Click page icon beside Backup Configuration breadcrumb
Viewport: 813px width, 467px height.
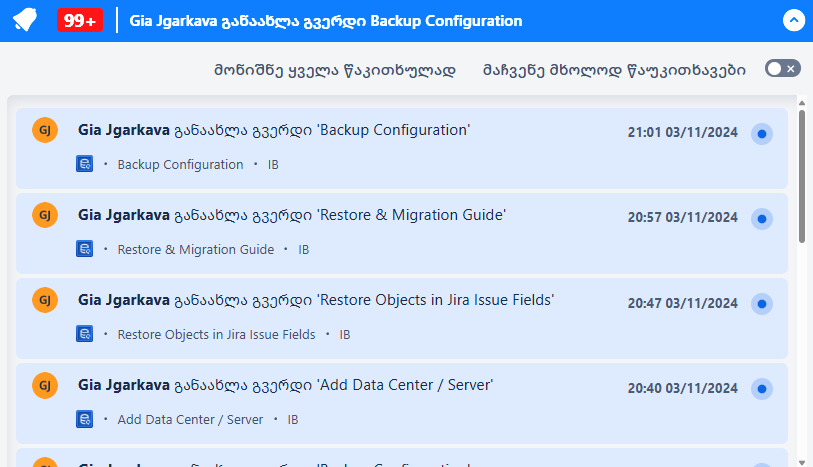(x=85, y=164)
